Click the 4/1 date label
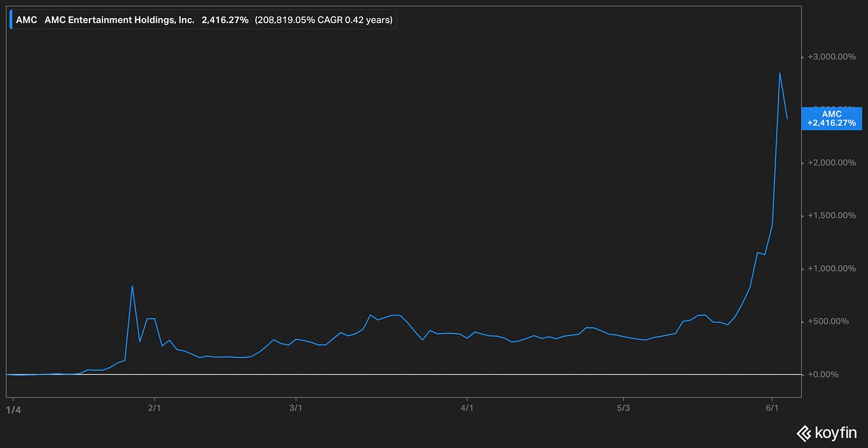Screen dimensions: 868x448 pos(467,409)
